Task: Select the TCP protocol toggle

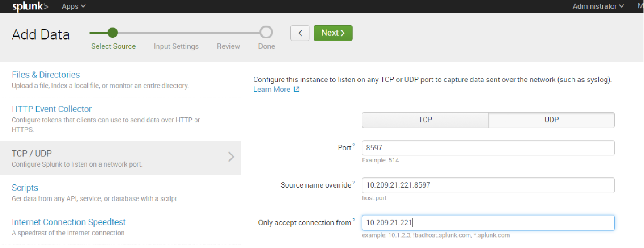Action: click(x=425, y=120)
